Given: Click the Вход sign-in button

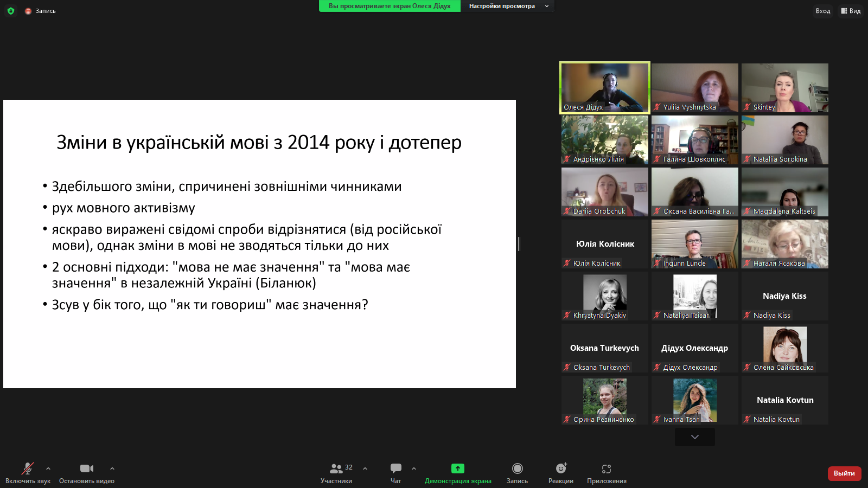Looking at the screenshot, I should pos(822,11).
